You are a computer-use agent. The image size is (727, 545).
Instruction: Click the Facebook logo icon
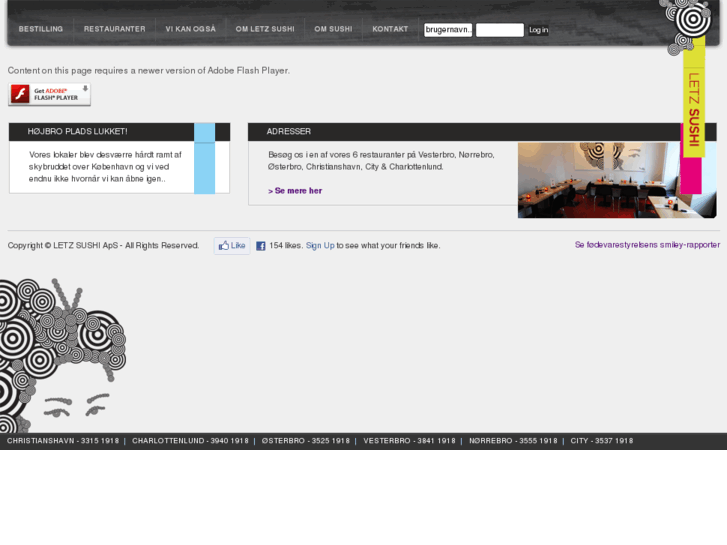[261, 246]
